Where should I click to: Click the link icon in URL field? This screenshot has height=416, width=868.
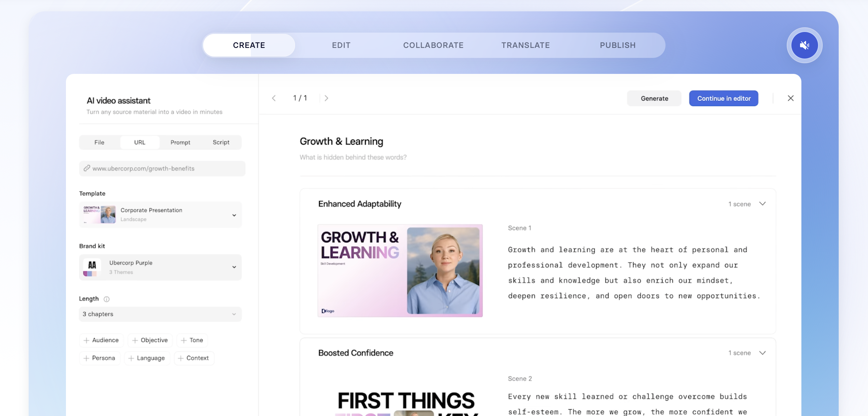click(x=87, y=168)
